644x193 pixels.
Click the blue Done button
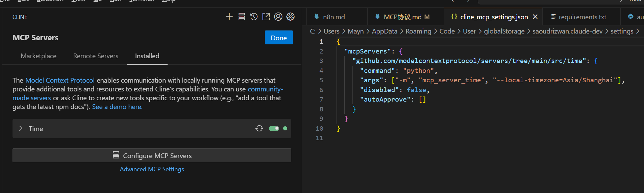tap(278, 38)
